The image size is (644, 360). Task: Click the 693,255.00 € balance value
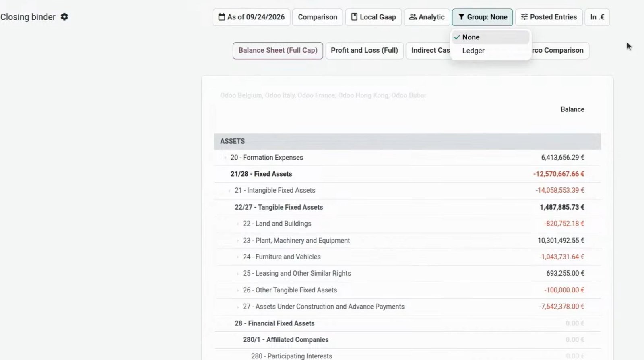[x=565, y=274]
